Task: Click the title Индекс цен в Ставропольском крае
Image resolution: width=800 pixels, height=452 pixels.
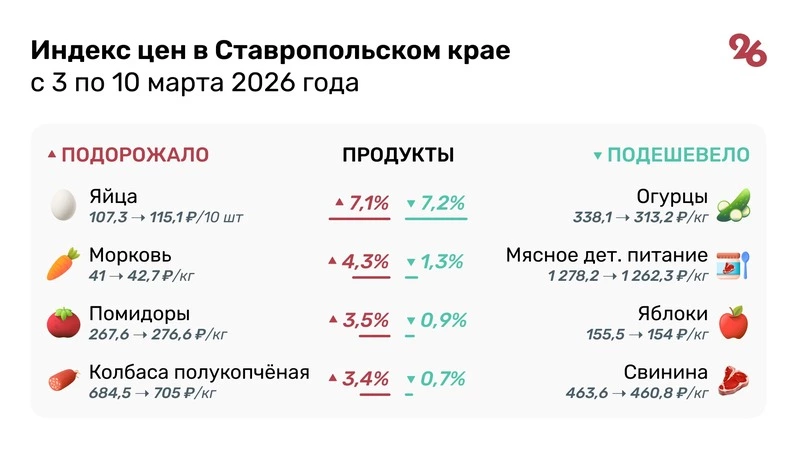Action: (270, 50)
